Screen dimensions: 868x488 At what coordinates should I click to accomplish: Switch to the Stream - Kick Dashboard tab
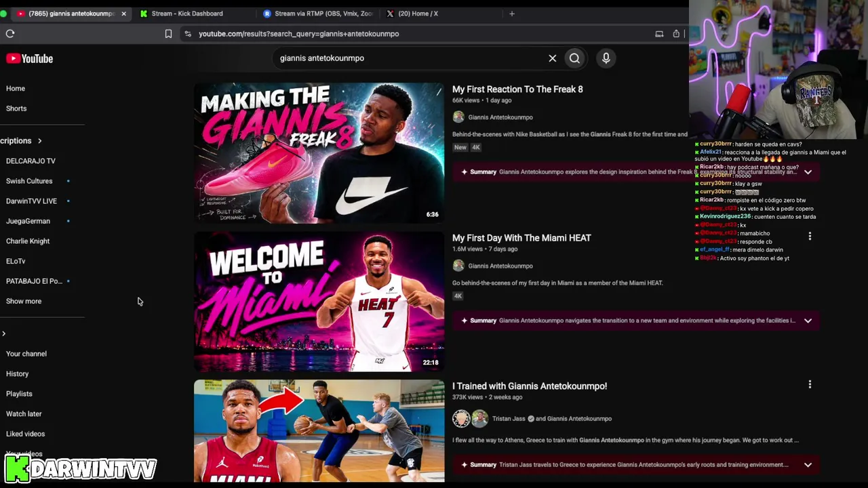(187, 14)
